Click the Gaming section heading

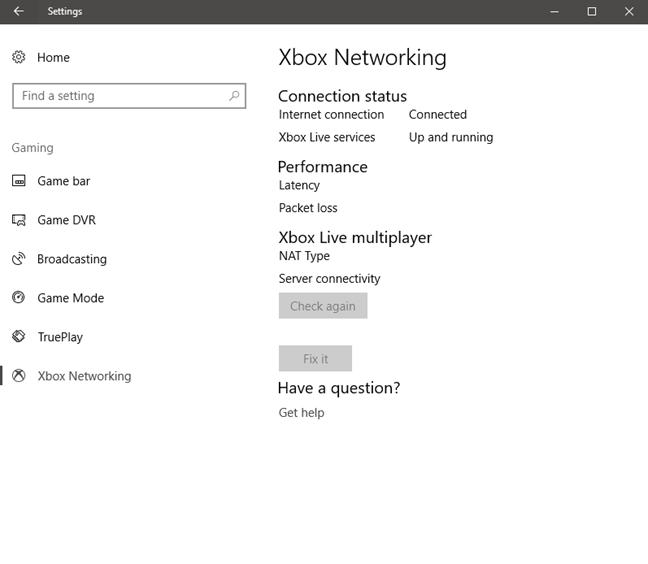click(x=32, y=148)
